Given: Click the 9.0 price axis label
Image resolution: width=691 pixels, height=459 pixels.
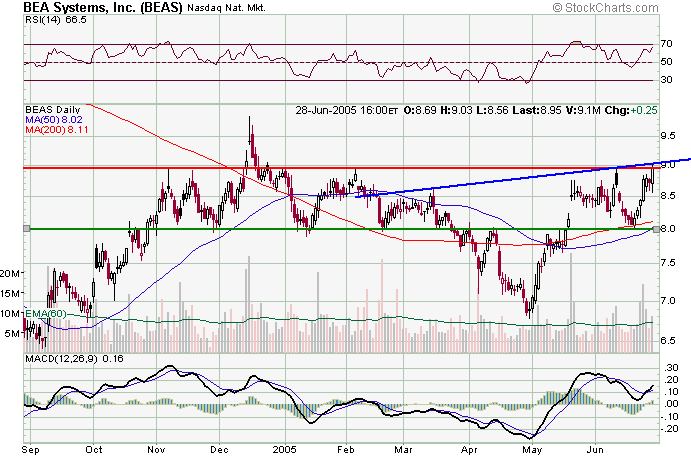Looking at the screenshot, I should [668, 165].
